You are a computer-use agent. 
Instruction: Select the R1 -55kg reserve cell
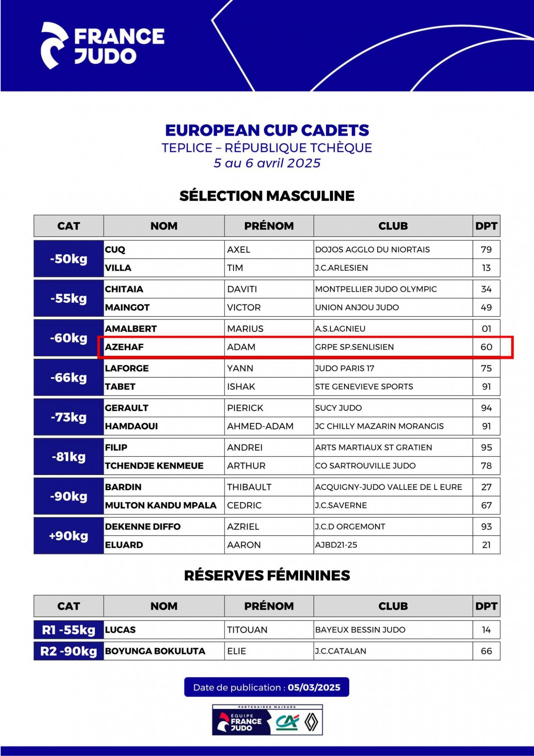coord(69,630)
